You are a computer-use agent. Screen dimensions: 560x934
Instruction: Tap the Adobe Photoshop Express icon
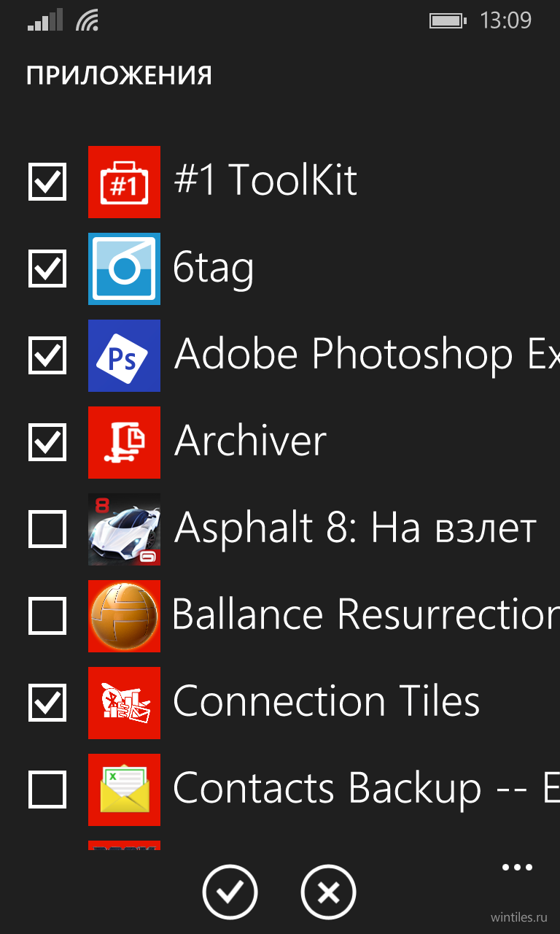click(x=124, y=355)
